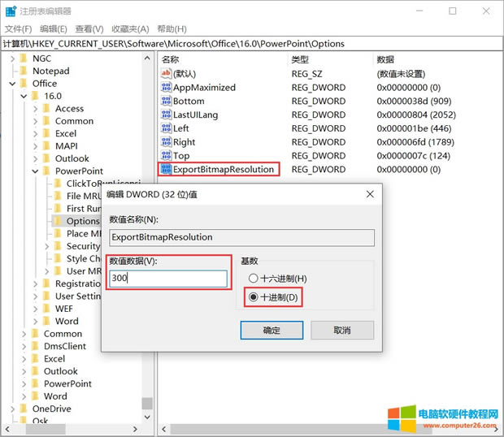Click the 确定 button in dialog

click(x=272, y=331)
